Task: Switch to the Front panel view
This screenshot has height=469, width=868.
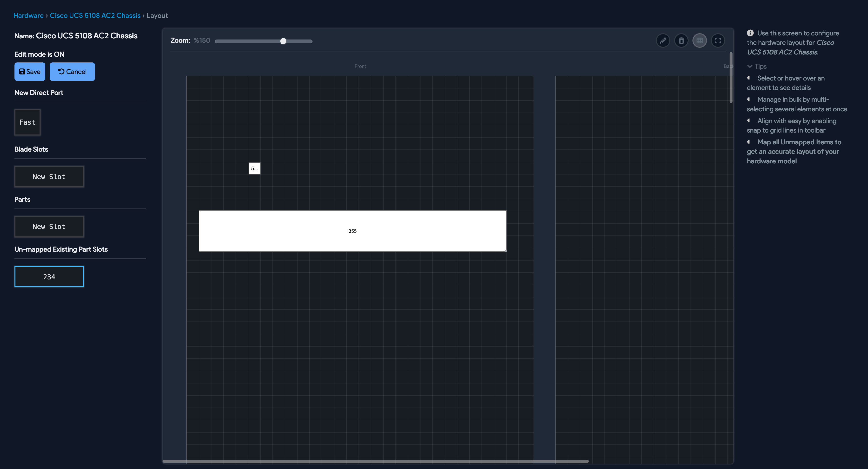Action: [x=360, y=66]
